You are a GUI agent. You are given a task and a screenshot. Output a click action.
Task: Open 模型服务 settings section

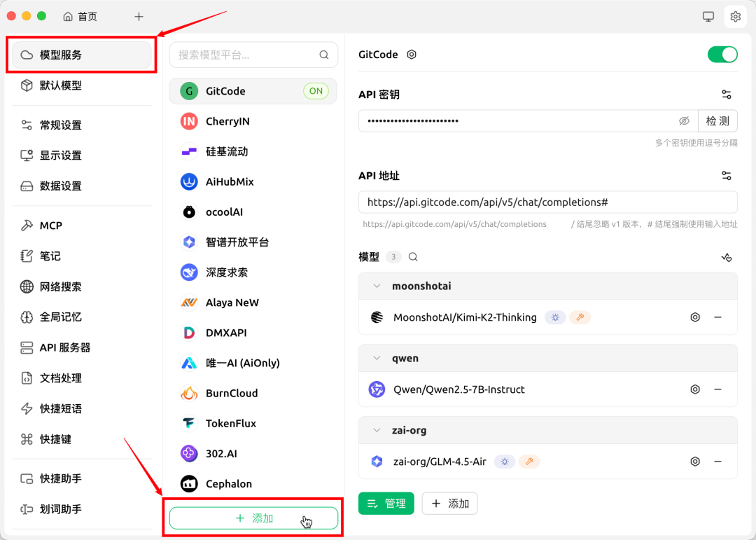(x=81, y=55)
